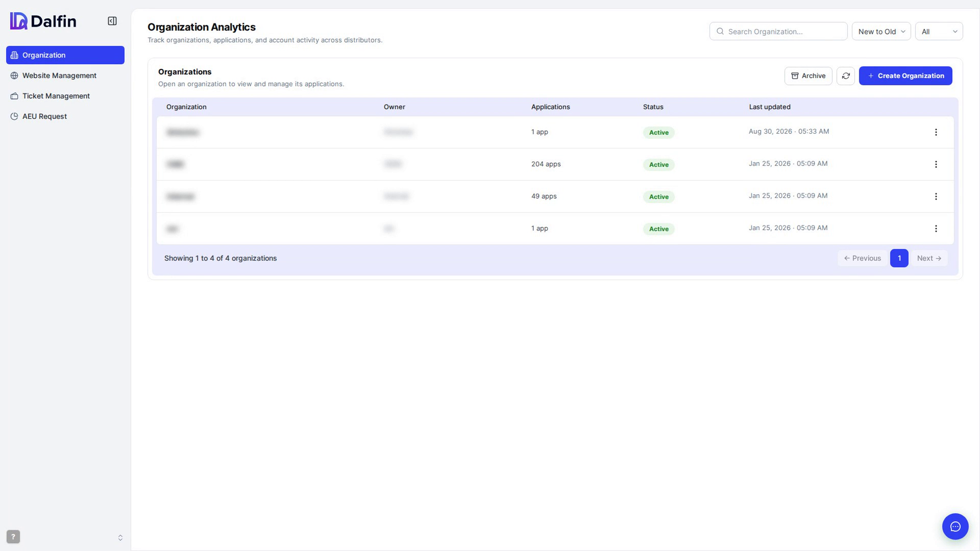Screen dimensions: 980x551
Task: Open actions menu for 204 apps row
Action: [x=936, y=164]
